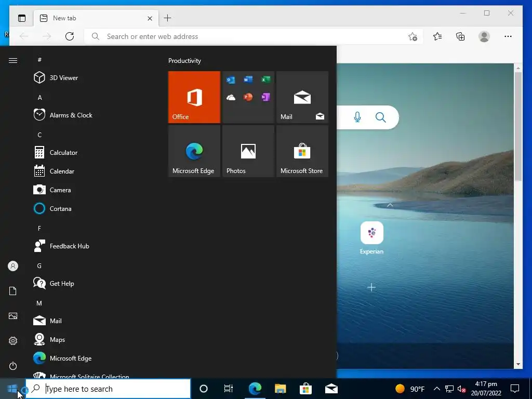Open Microsoft Store on the taskbar
This screenshot has width=532, height=399.
pyautogui.click(x=305, y=389)
